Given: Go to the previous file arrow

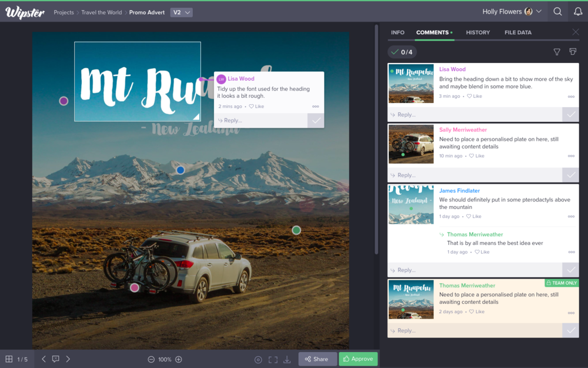Looking at the screenshot, I should point(44,359).
